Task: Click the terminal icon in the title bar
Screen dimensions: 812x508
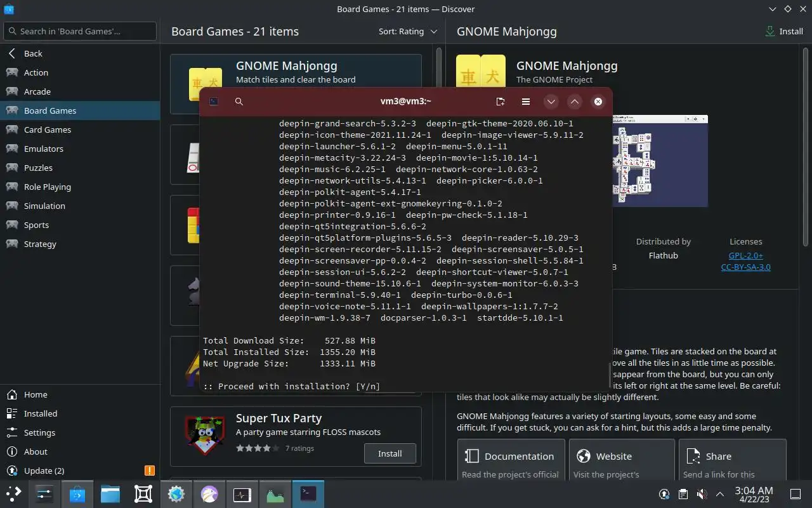Action: click(x=214, y=102)
